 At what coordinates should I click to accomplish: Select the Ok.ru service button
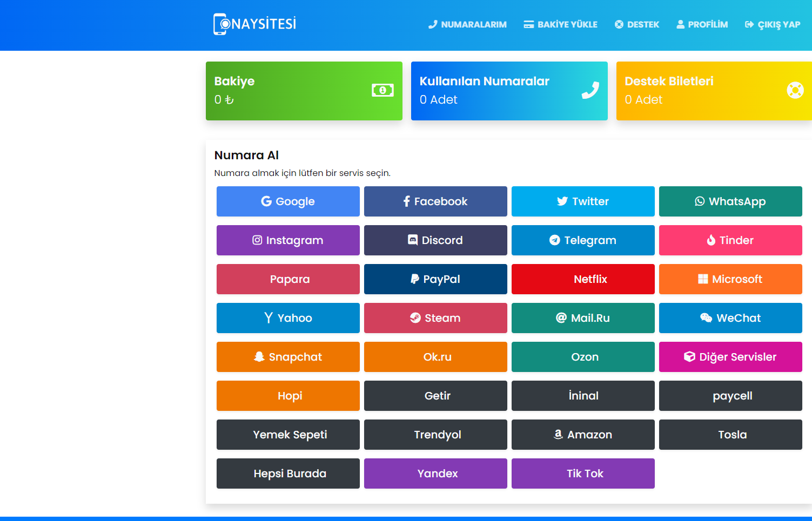click(x=435, y=357)
